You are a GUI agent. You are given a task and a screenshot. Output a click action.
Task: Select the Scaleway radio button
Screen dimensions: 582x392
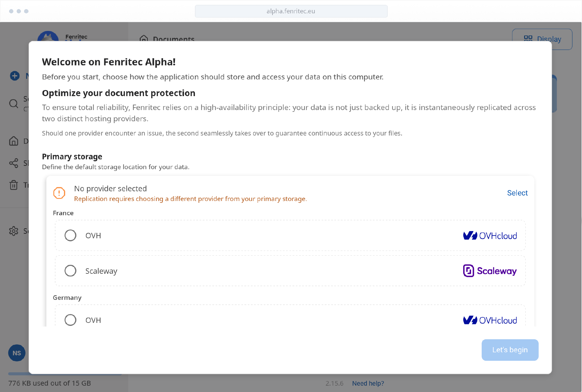tap(70, 271)
